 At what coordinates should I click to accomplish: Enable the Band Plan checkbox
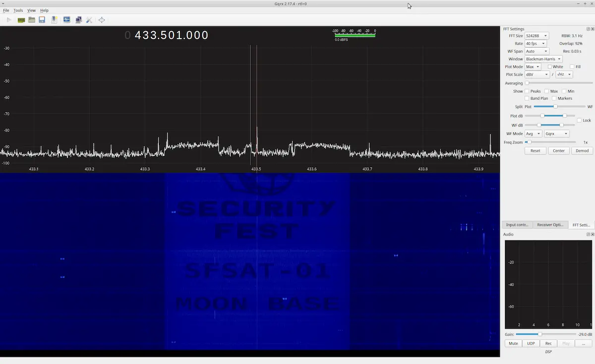click(527, 98)
